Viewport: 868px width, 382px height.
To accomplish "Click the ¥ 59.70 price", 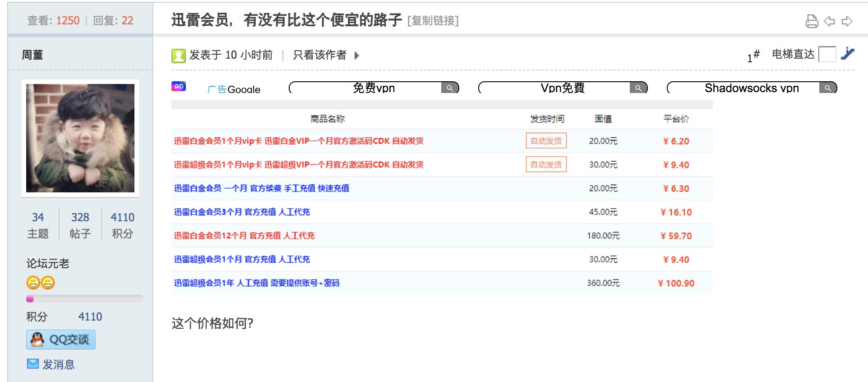I will click(676, 236).
